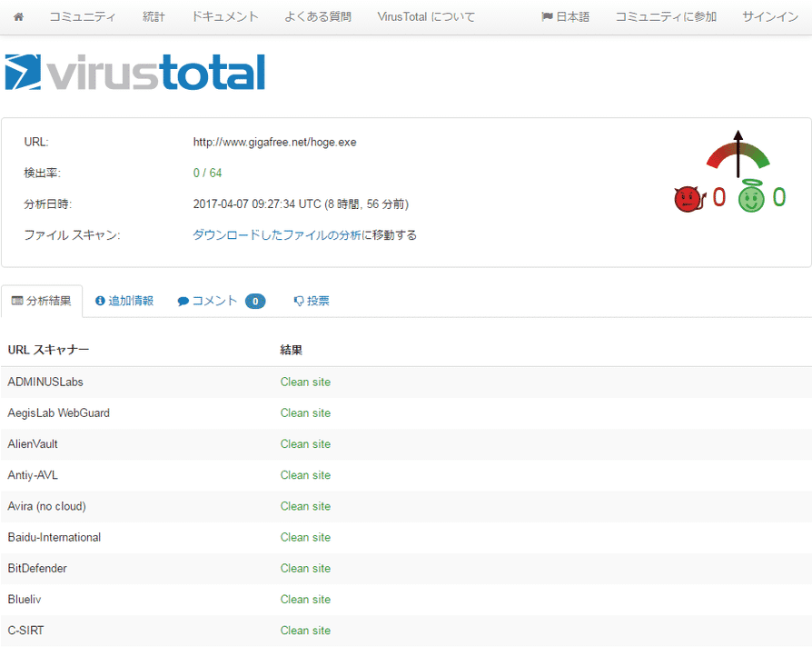
Task: Click Clean site result for ADMINUSLabs
Action: (305, 382)
